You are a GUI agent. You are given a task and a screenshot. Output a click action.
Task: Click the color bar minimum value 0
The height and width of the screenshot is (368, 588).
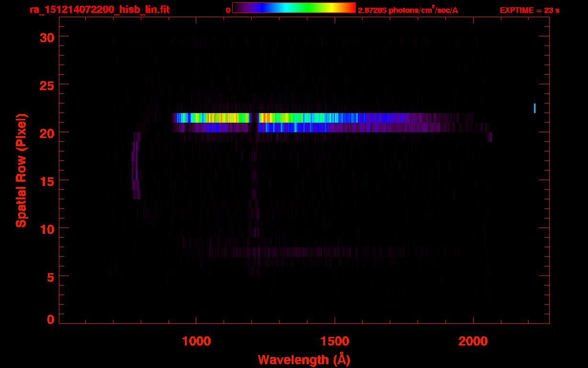[x=228, y=10]
